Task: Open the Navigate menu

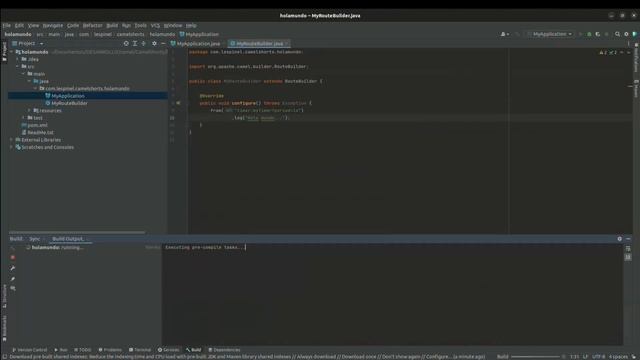Action: (x=53, y=25)
